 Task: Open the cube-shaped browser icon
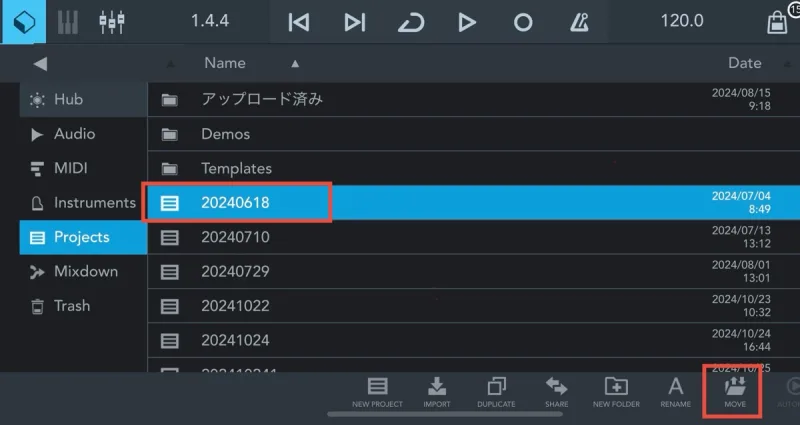[24, 21]
